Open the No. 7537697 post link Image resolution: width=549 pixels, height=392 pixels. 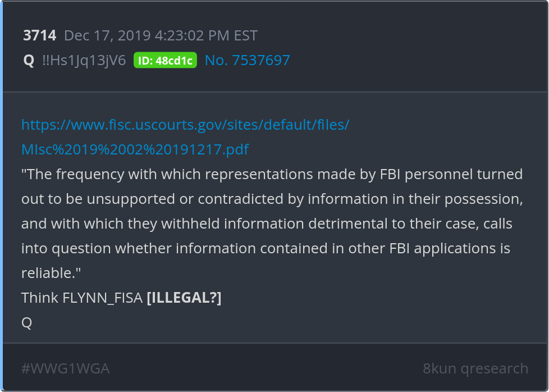(247, 60)
